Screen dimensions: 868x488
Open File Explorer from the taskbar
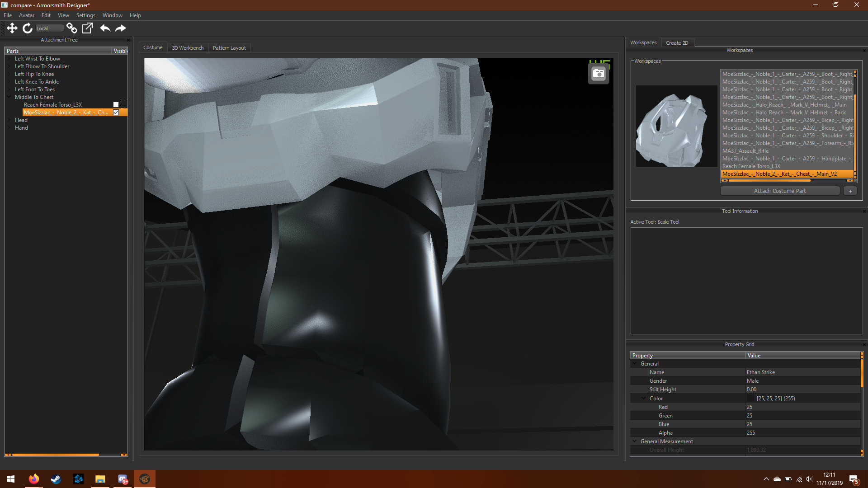[100, 479]
